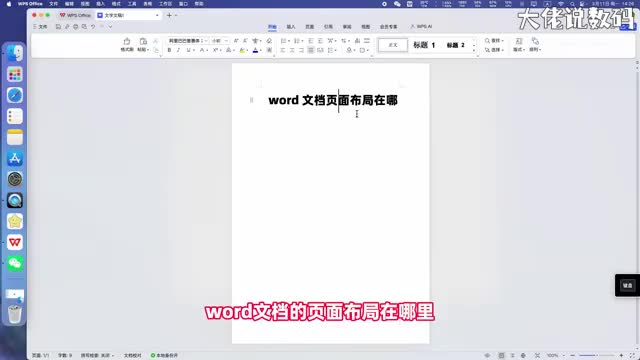
Task: Click the decrease indent icon
Action: 311,41
